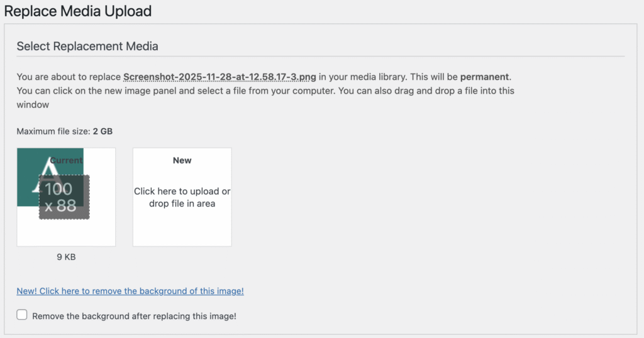This screenshot has height=338, width=644.
Task: Click the 'Click here to upload' text
Action: click(182, 192)
